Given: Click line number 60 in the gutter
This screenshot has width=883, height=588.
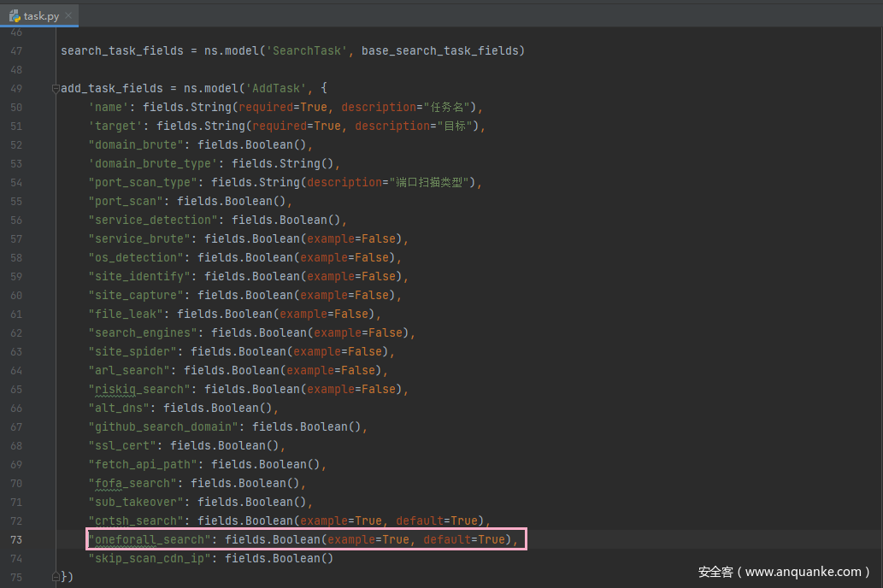Looking at the screenshot, I should tap(16, 295).
